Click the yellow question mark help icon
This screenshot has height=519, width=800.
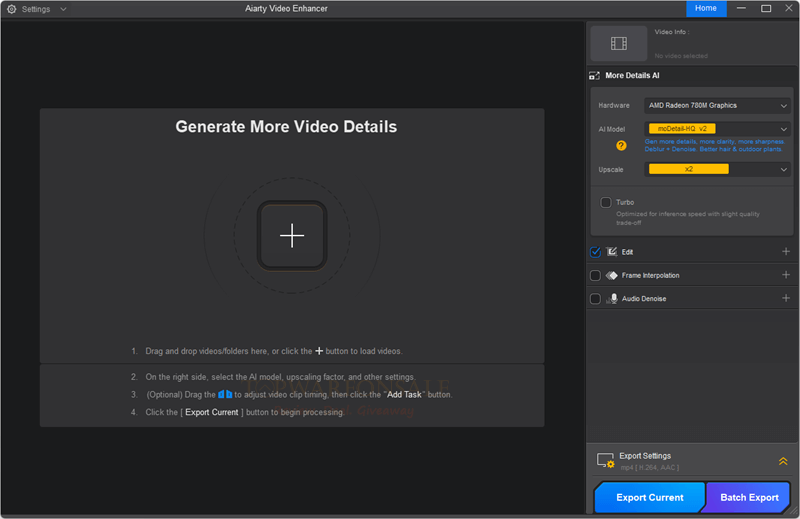click(x=621, y=145)
